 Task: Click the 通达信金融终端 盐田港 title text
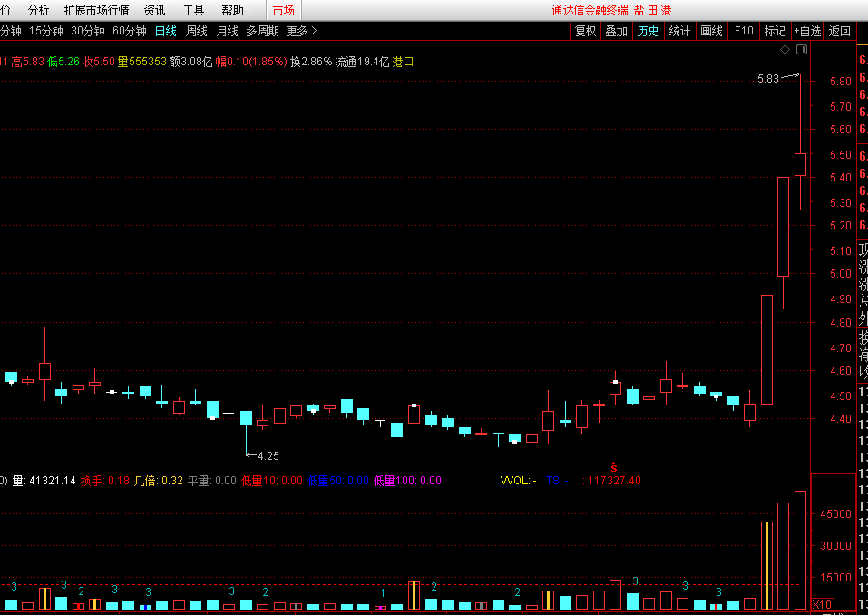click(x=611, y=11)
